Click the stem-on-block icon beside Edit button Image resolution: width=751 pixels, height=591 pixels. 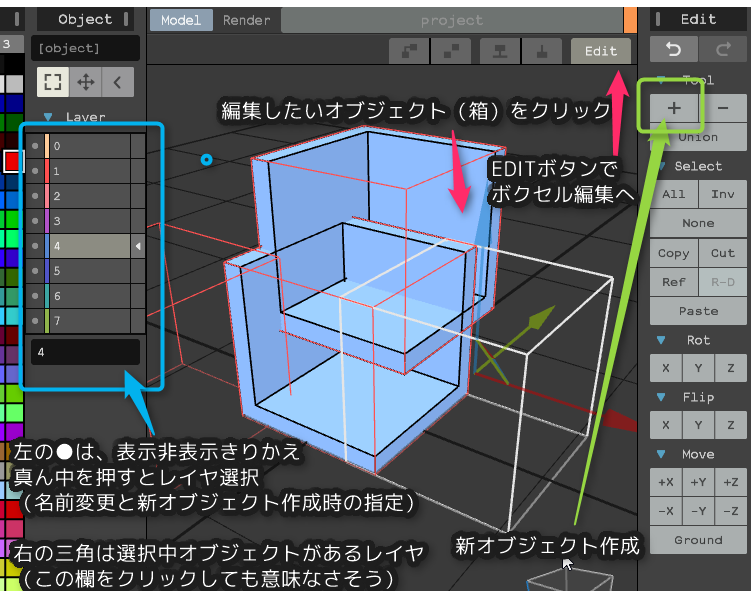(x=542, y=51)
